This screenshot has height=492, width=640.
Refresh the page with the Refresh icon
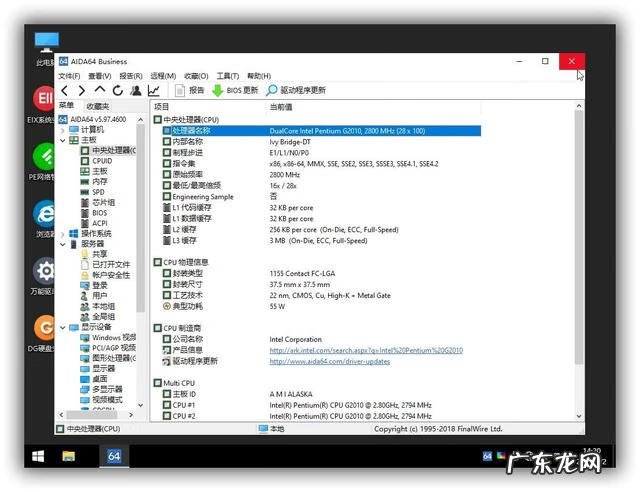click(117, 90)
